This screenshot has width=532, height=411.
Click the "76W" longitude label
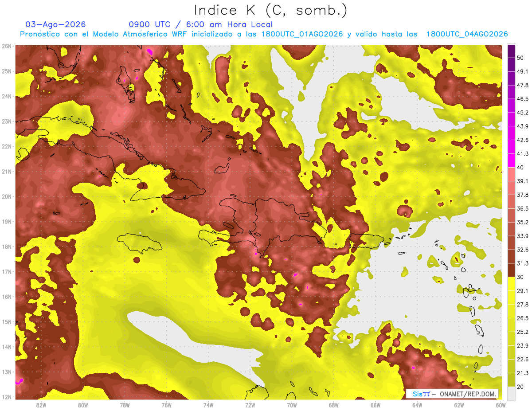pos(166,405)
